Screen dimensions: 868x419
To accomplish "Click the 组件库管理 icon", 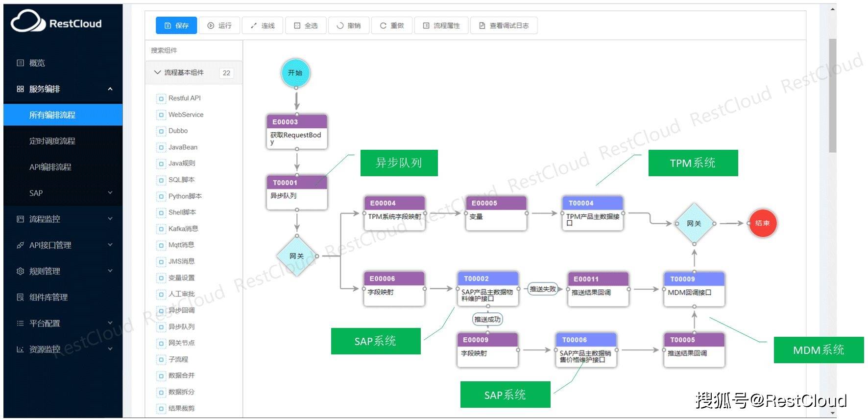I will click(20, 297).
